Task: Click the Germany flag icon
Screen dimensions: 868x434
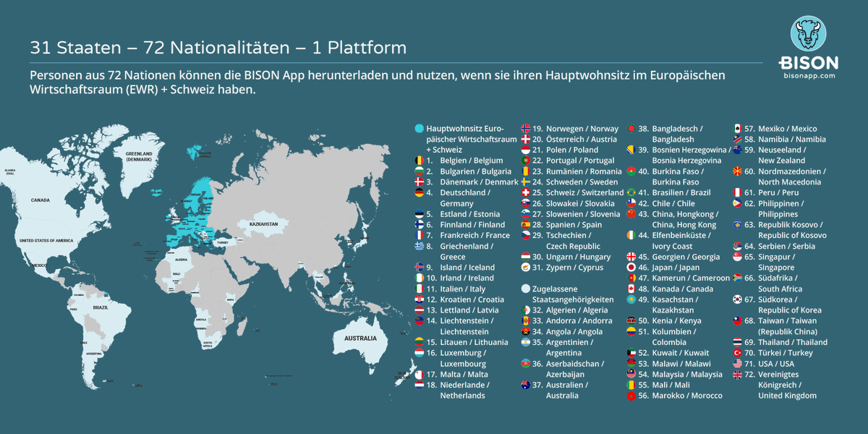Action: pos(420,193)
